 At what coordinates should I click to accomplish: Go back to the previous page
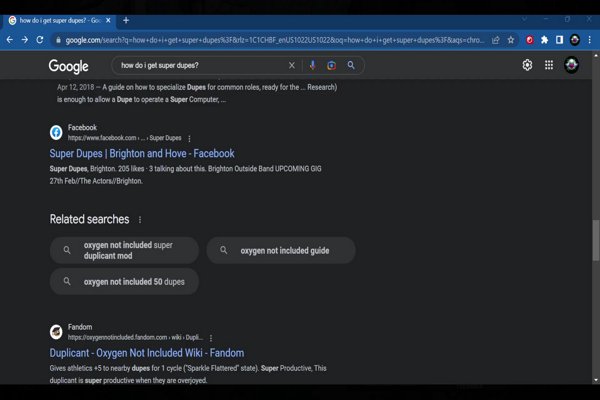coord(10,40)
